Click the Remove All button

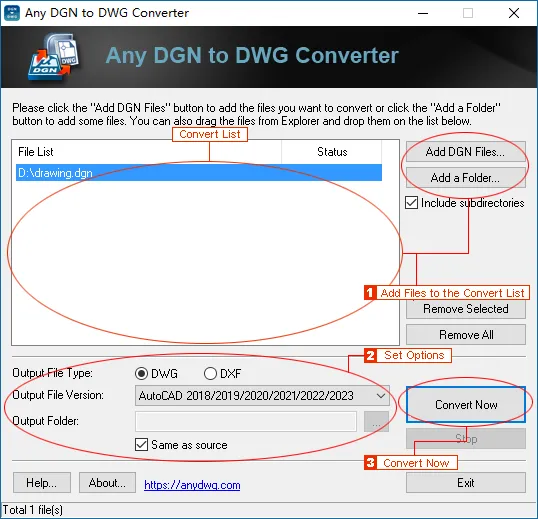(466, 334)
